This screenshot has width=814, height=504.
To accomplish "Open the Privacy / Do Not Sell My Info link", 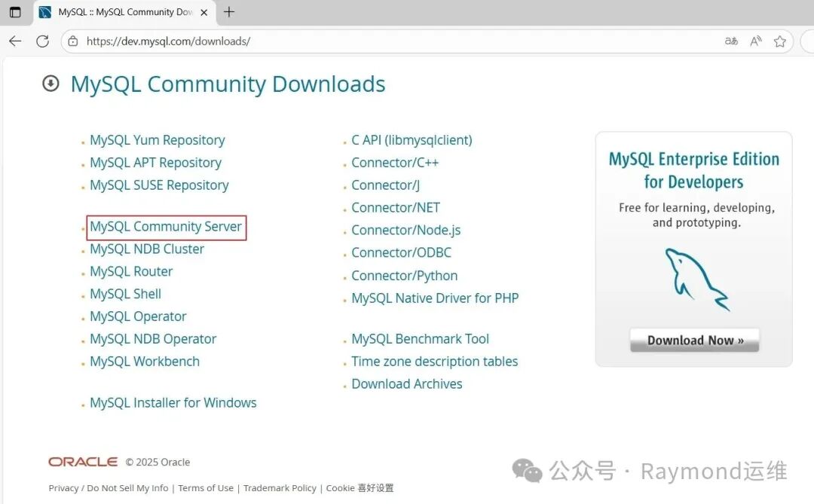I will (x=109, y=488).
